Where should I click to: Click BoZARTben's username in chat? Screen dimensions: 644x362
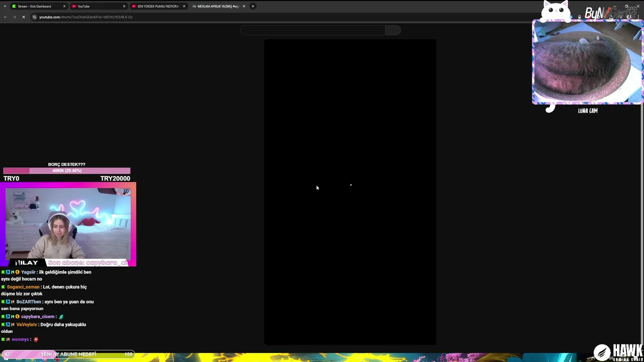coord(29,302)
